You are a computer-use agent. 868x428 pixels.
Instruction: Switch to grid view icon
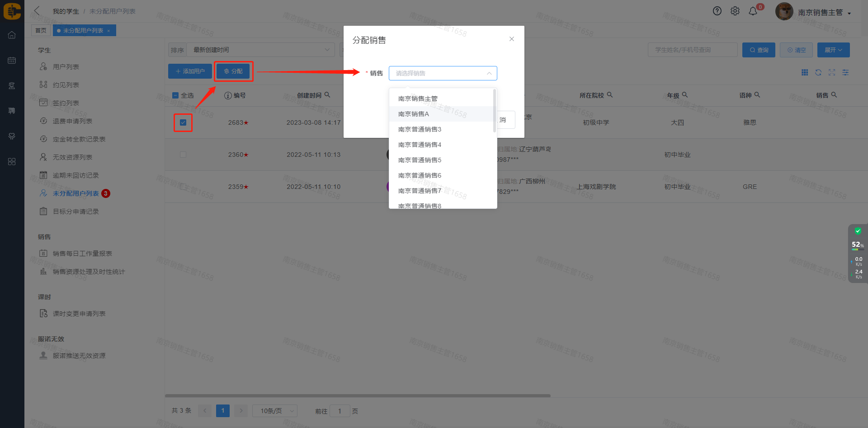(805, 72)
